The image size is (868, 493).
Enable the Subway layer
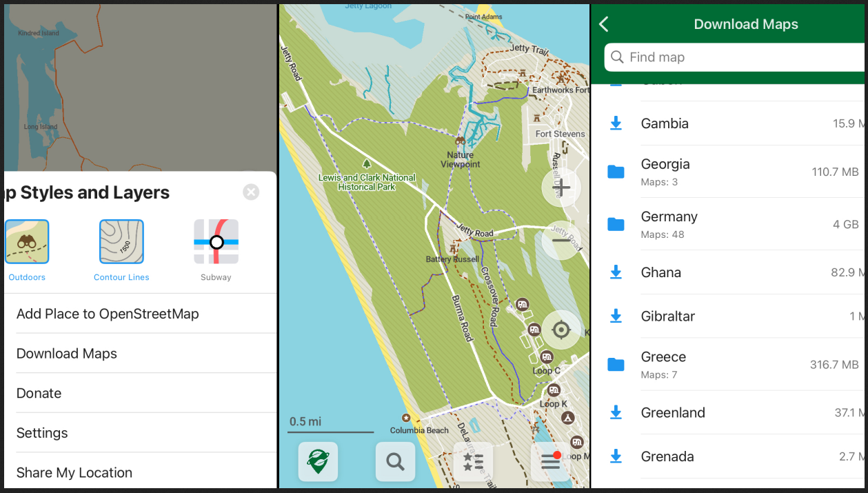216,242
